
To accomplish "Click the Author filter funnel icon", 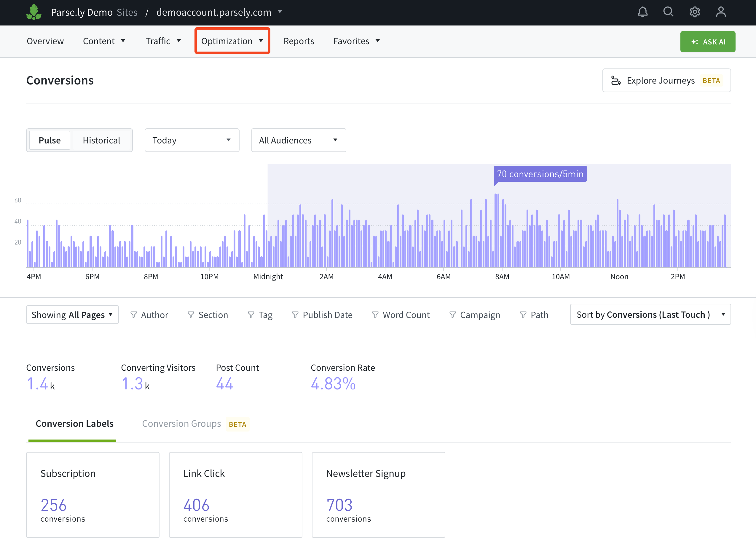I will 133,314.
